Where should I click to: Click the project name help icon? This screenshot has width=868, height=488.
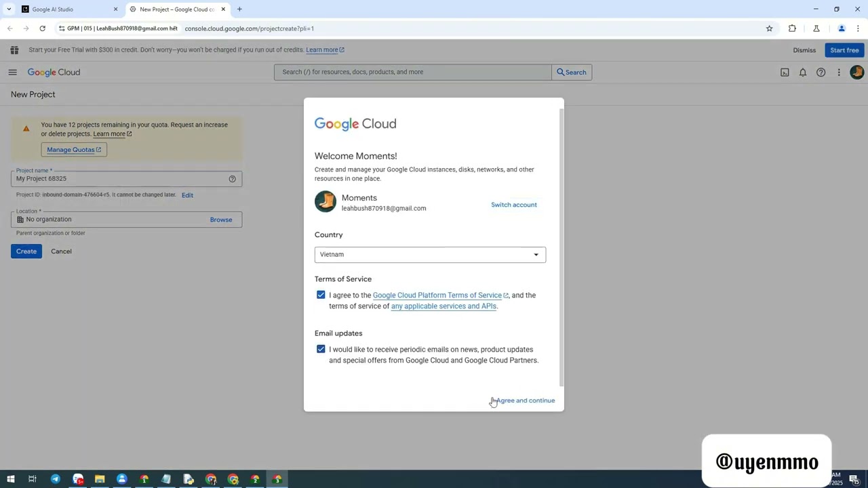[233, 179]
